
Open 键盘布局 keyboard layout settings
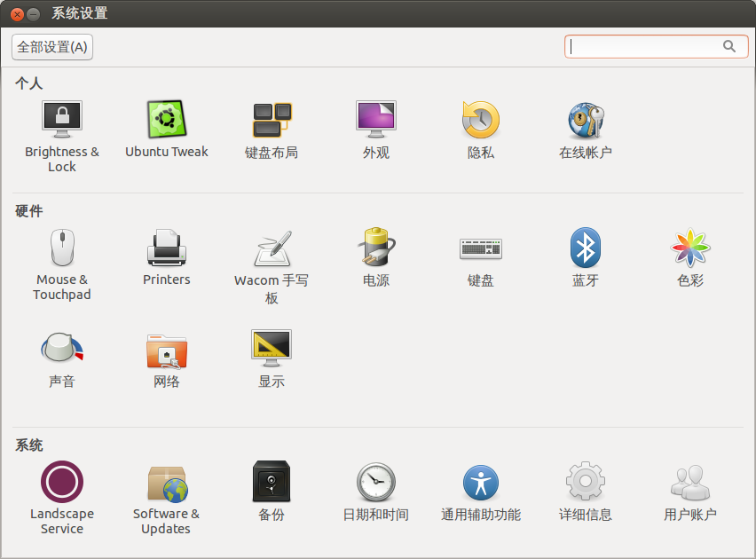click(272, 130)
